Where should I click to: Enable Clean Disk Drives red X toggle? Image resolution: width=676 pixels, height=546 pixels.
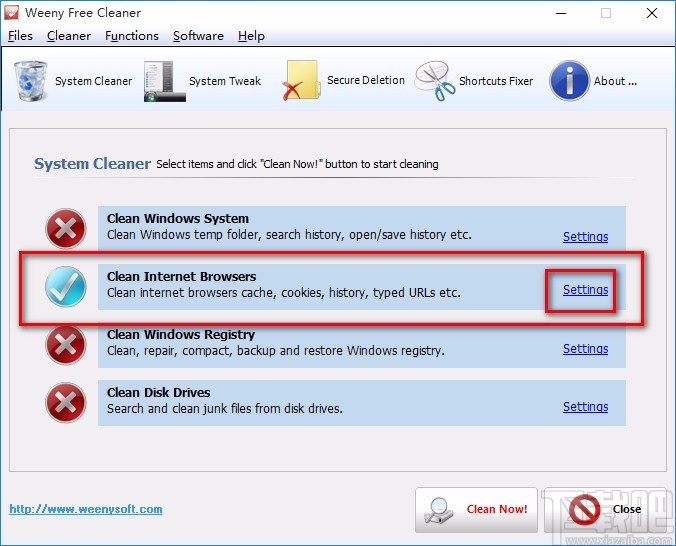[66, 402]
